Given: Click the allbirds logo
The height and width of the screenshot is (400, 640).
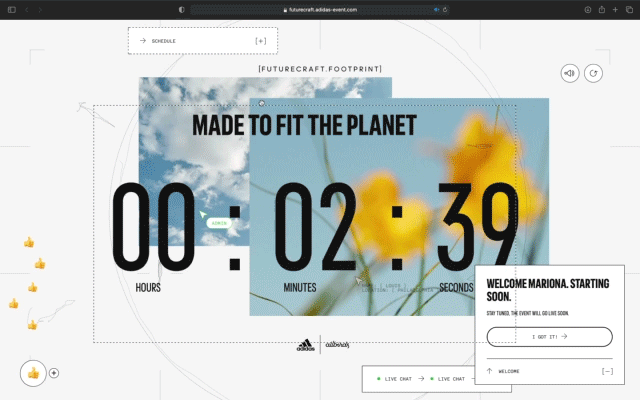Looking at the screenshot, I should pos(337,345).
